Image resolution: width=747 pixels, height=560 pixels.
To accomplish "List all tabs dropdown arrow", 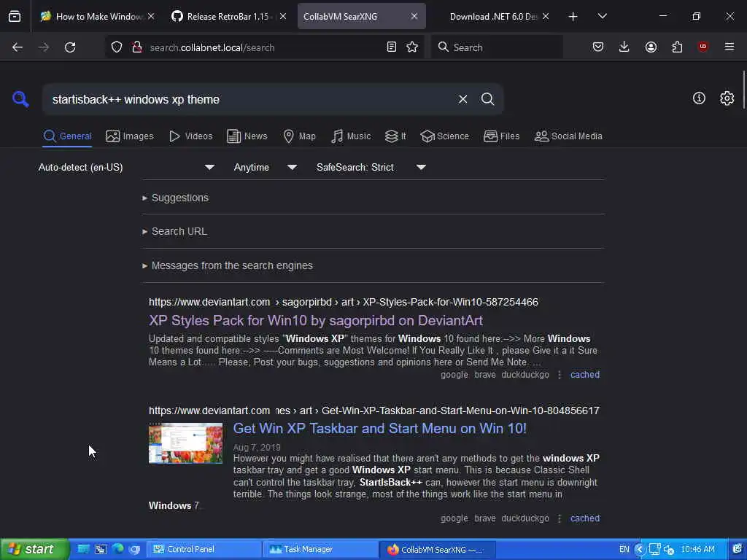I will point(602,16).
